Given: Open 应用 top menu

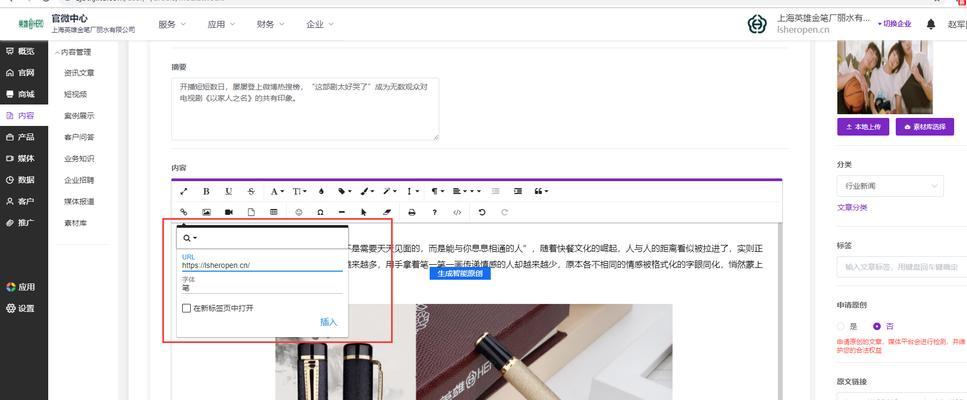Looking at the screenshot, I should 221,25.
